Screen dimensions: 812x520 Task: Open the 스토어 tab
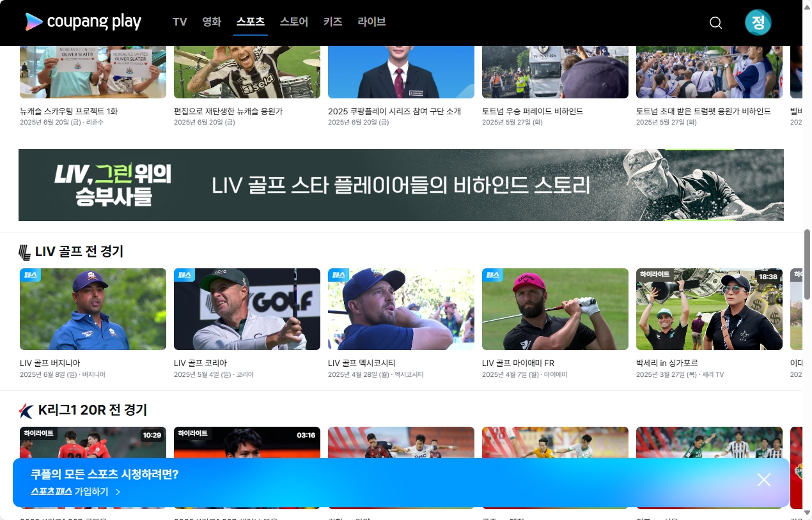point(294,22)
